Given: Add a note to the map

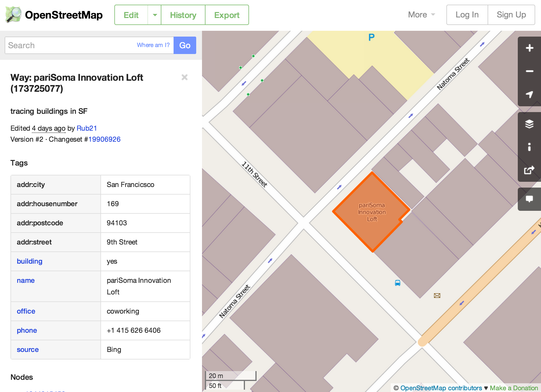Looking at the screenshot, I should point(529,199).
